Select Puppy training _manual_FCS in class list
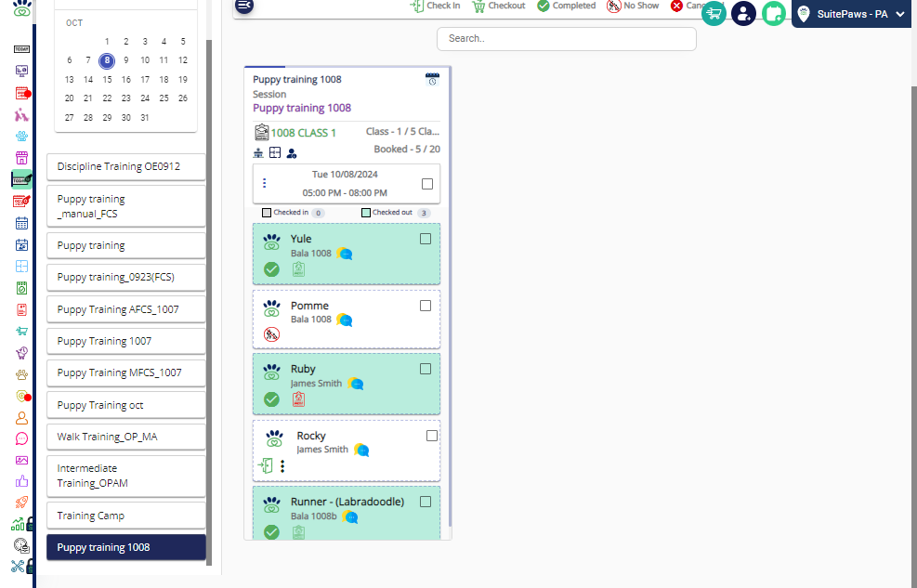The height and width of the screenshot is (588, 917). 126,206
